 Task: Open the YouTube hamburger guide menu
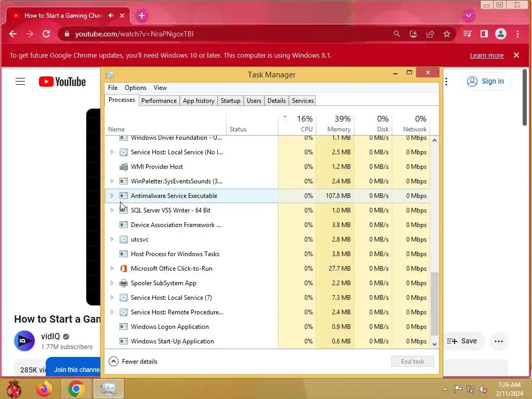point(20,82)
